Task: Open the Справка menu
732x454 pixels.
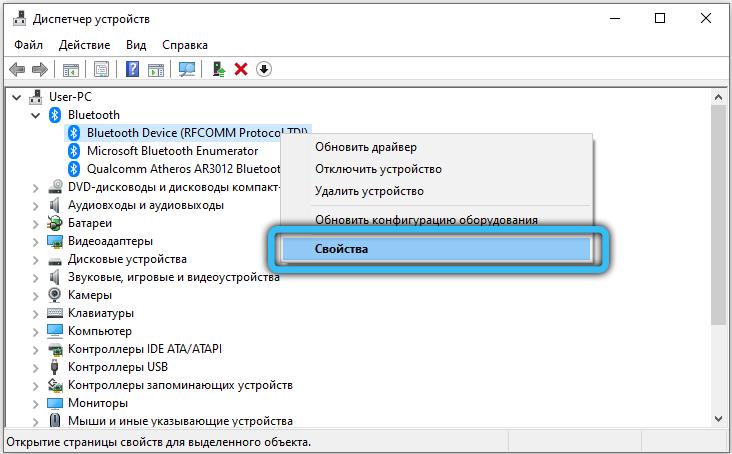Action: pyautogui.click(x=185, y=45)
